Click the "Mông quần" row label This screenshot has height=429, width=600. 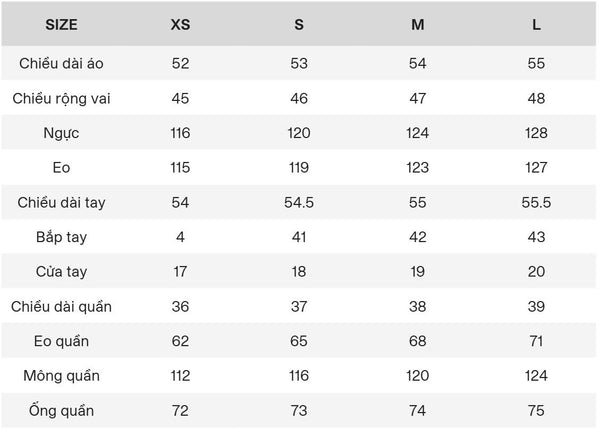(x=61, y=376)
